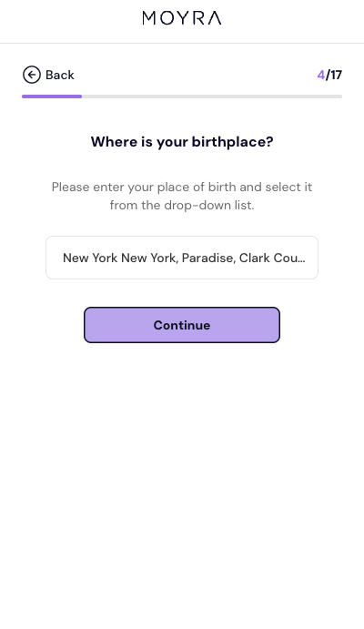The image size is (364, 629).
Task: Click the gray unfilled part of the progress bar
Action: coord(212,96)
